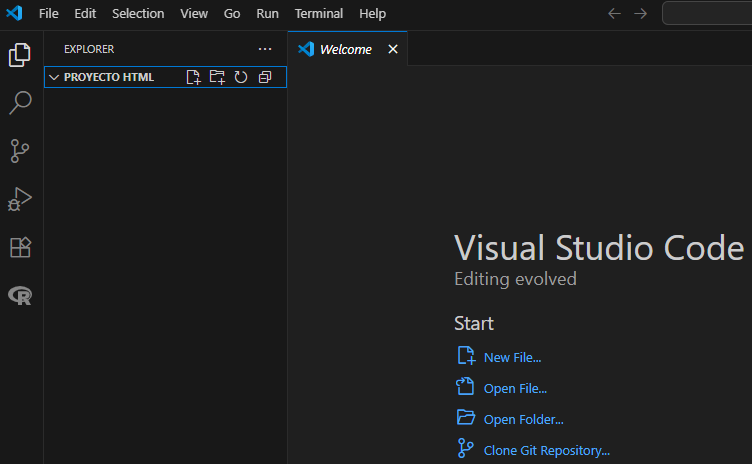
Task: Go back using the left arrow
Action: pyautogui.click(x=614, y=13)
